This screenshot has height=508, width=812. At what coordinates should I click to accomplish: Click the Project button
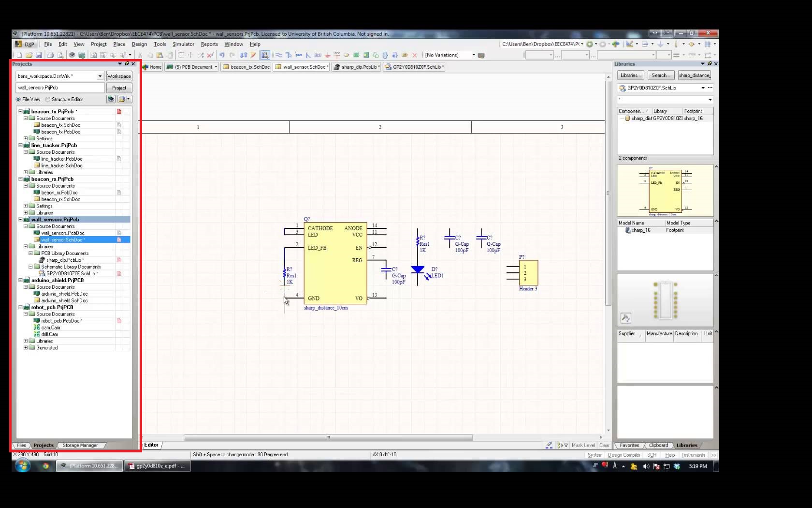point(119,88)
